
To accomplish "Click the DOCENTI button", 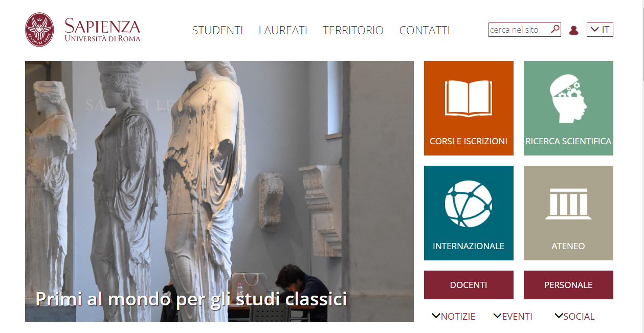I will pos(469,285).
